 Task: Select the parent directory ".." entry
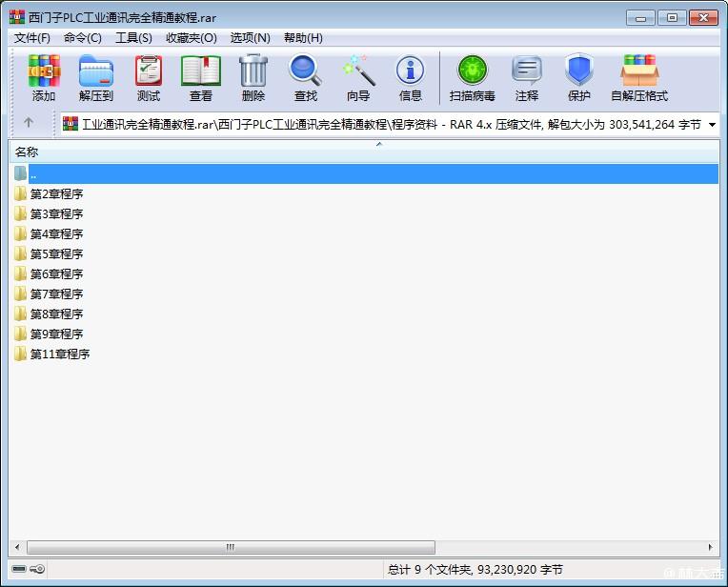click(x=33, y=174)
